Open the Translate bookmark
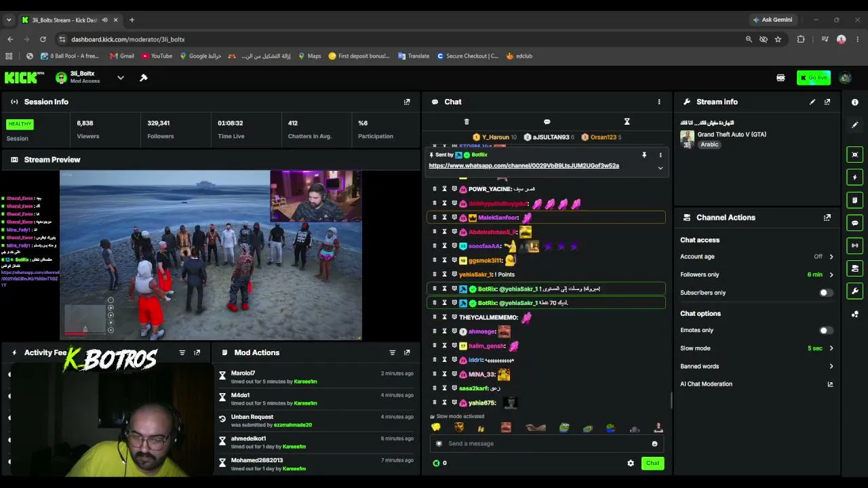The height and width of the screenshot is (488, 868). point(414,56)
